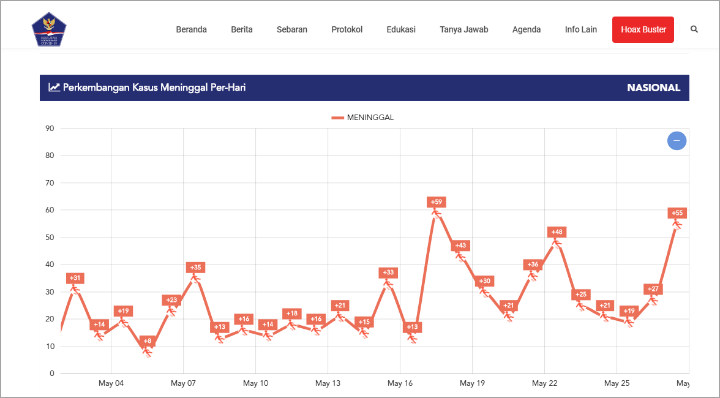The image size is (720, 398).
Task: Click the May 10 axis label
Action: [x=255, y=383]
